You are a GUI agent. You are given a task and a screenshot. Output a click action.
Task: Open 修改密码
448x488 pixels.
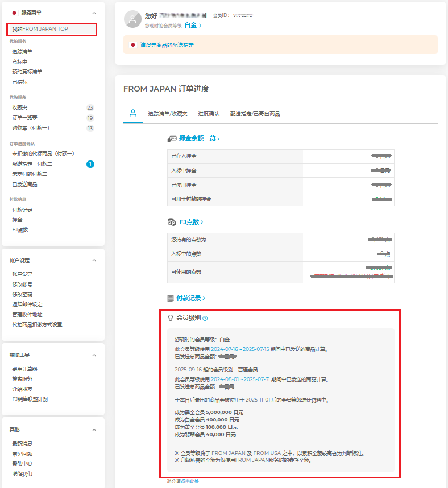(22, 295)
